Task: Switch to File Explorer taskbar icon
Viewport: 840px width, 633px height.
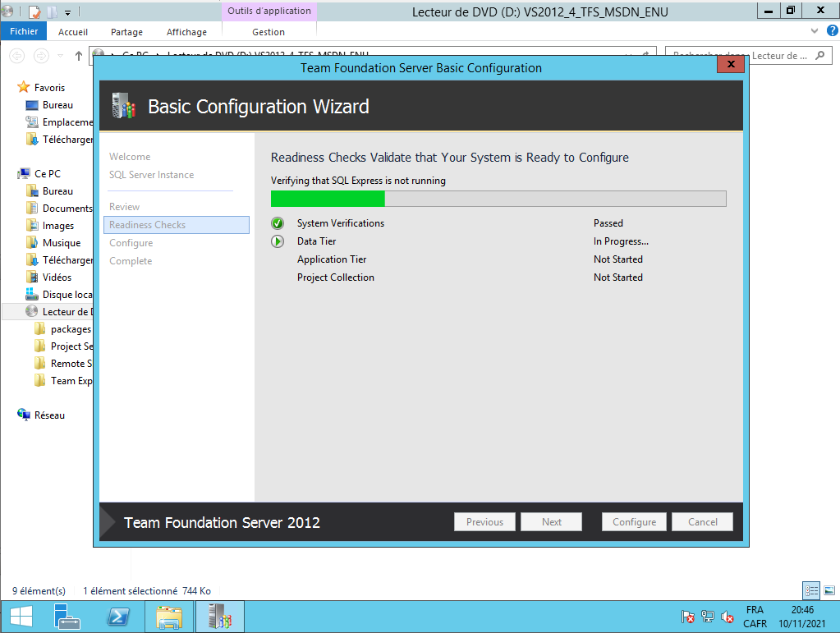Action: click(x=168, y=616)
